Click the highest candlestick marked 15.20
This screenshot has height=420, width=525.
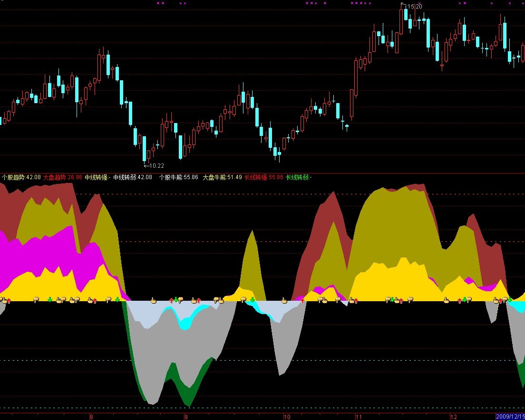coord(401,21)
